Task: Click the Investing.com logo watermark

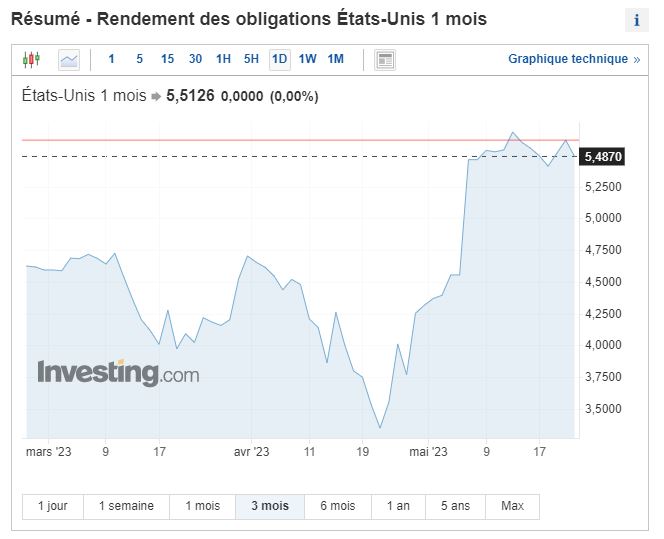Action: pos(118,374)
